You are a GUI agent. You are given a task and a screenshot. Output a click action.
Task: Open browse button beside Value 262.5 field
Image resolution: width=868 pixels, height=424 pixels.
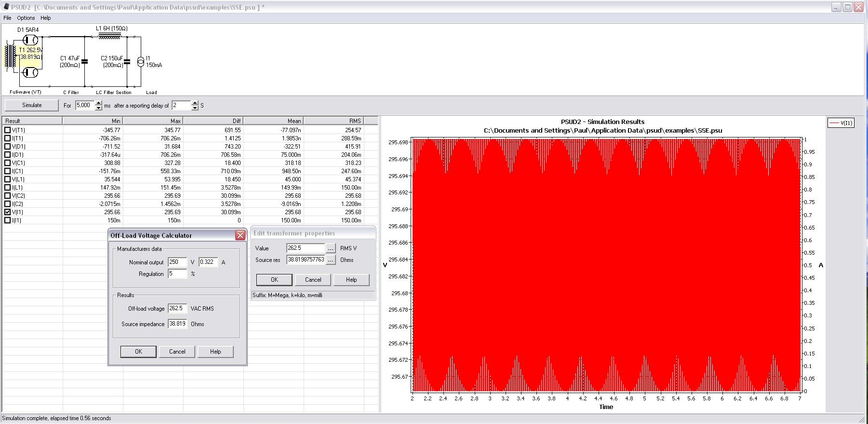[331, 248]
